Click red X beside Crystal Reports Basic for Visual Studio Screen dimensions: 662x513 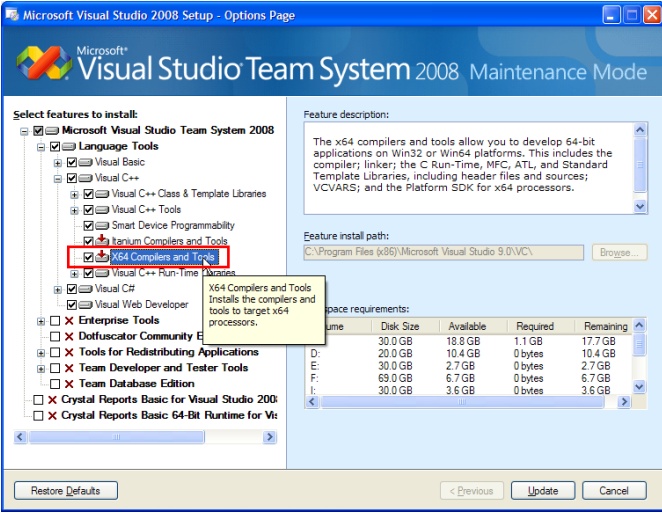[x=52, y=400]
